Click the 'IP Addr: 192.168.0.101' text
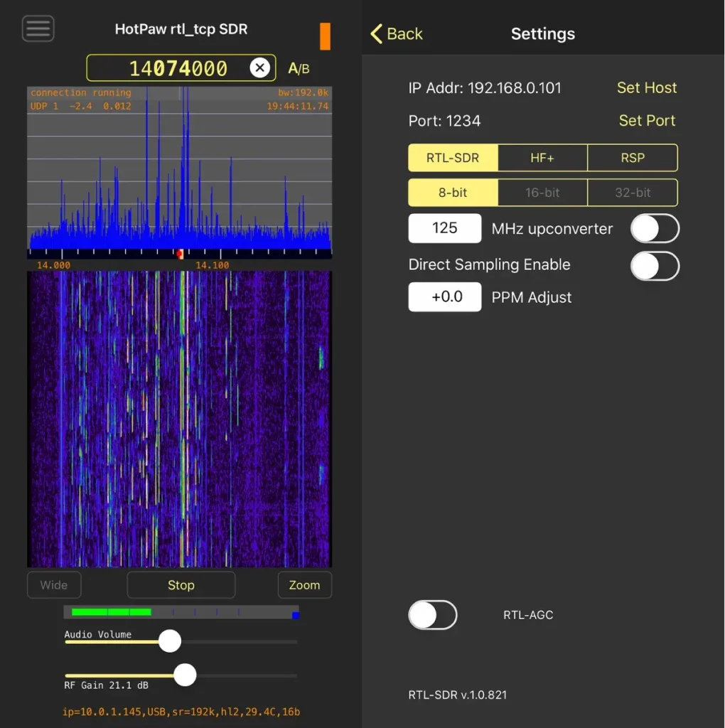 click(x=485, y=87)
